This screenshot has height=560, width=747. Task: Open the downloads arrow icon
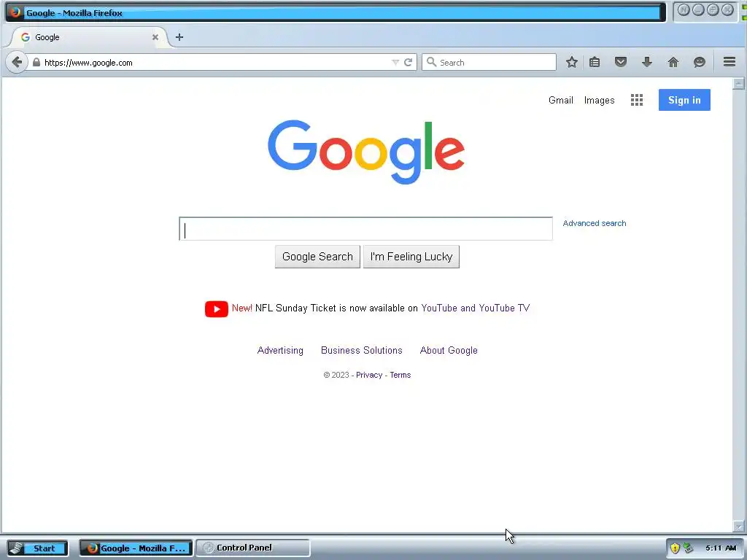coord(647,62)
